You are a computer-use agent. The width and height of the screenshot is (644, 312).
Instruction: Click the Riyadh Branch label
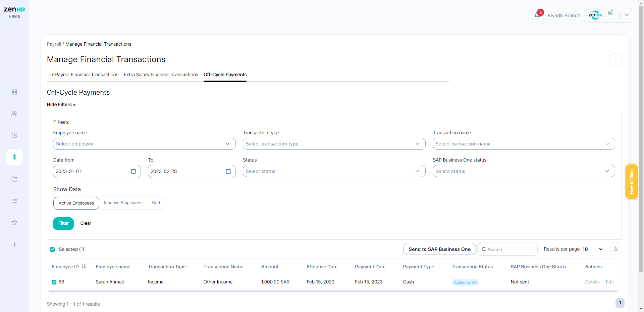tap(564, 15)
